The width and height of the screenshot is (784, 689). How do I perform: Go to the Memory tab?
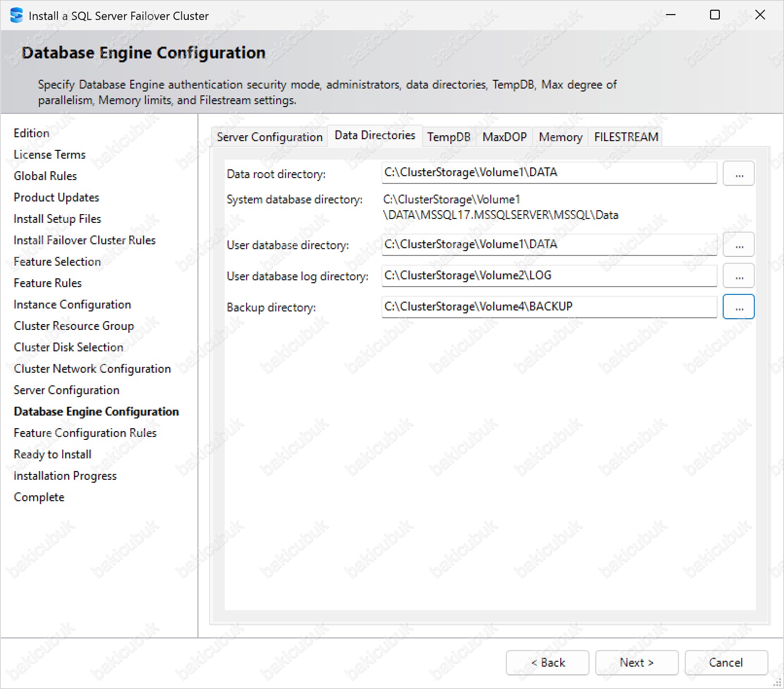[560, 137]
